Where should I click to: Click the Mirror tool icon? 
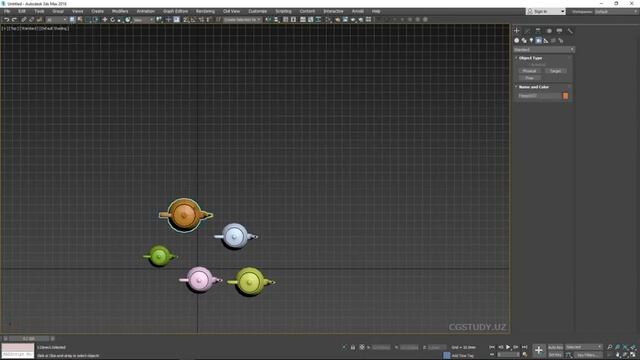coord(268,20)
